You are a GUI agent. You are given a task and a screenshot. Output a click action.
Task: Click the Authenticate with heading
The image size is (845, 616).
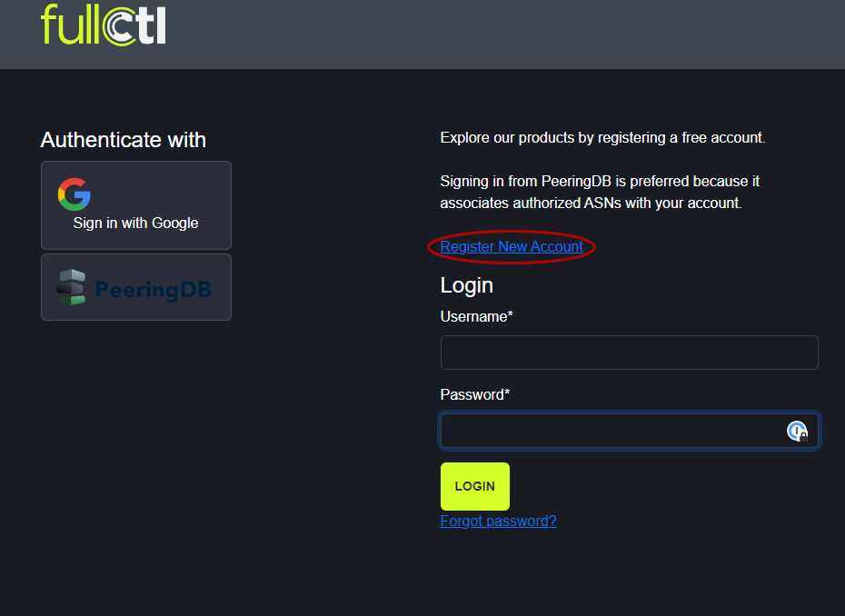tap(124, 140)
